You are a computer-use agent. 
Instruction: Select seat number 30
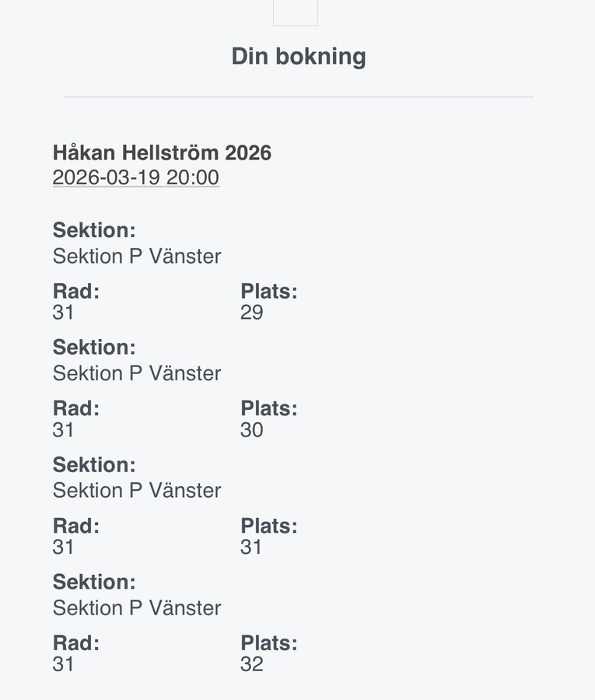(x=252, y=430)
